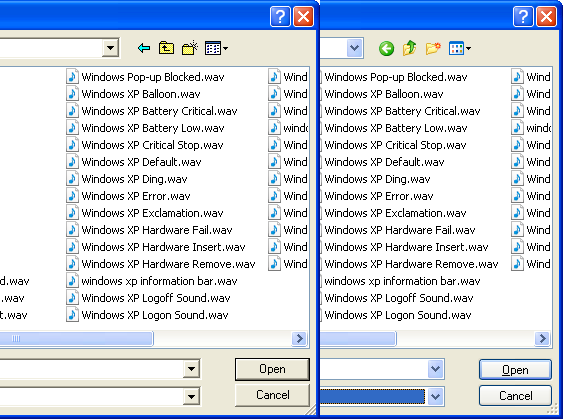This screenshot has height=419, width=563.
Task: Click the horizontal scrollbar thumb in Luna-theme dialog
Action: click(358, 338)
